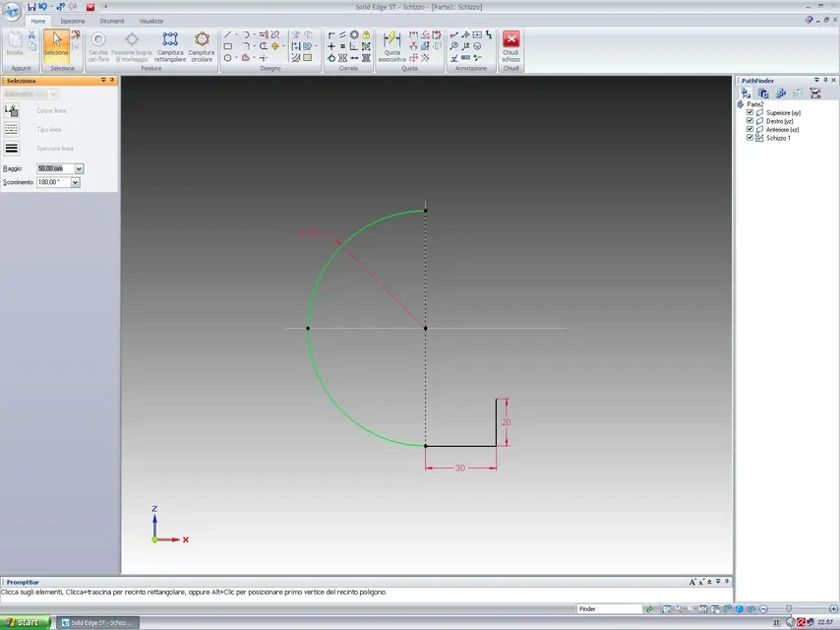Screen dimensions: 840x630
Task: Switch to the Ispeziona ribbon tab
Action: (x=72, y=20)
